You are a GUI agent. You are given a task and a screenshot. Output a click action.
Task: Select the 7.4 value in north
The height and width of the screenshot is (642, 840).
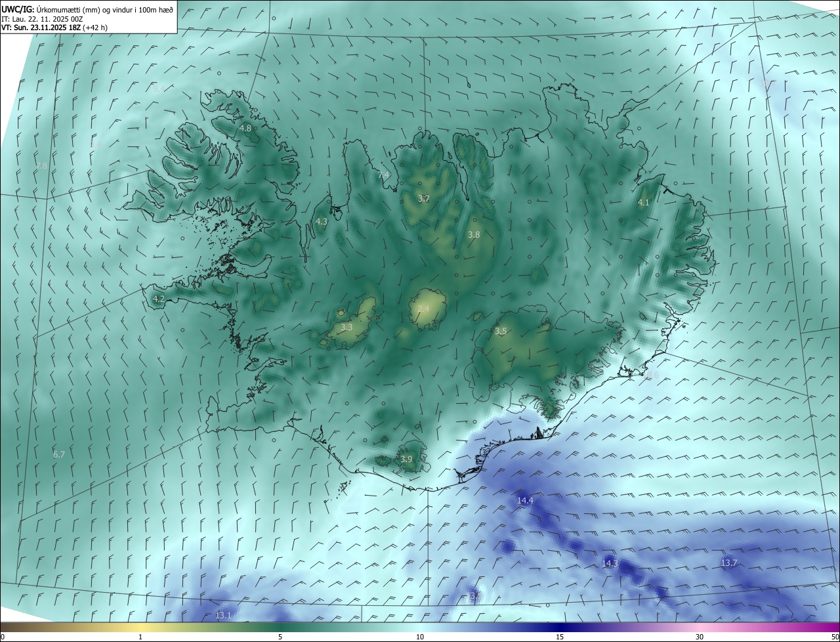[384, 175]
